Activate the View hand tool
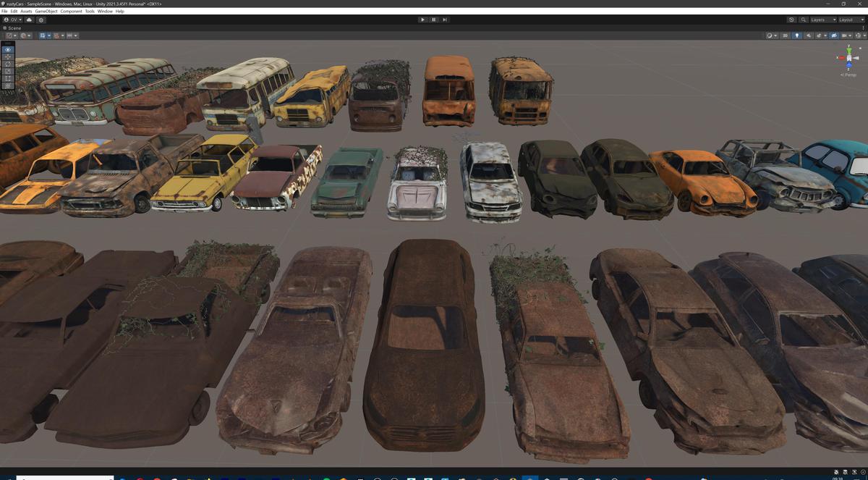 coord(7,49)
